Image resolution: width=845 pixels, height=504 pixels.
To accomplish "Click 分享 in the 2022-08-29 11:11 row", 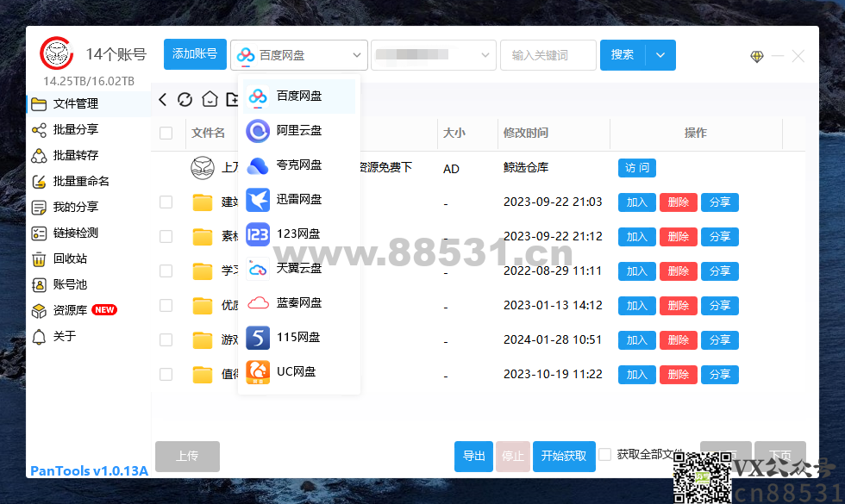I will tap(720, 271).
